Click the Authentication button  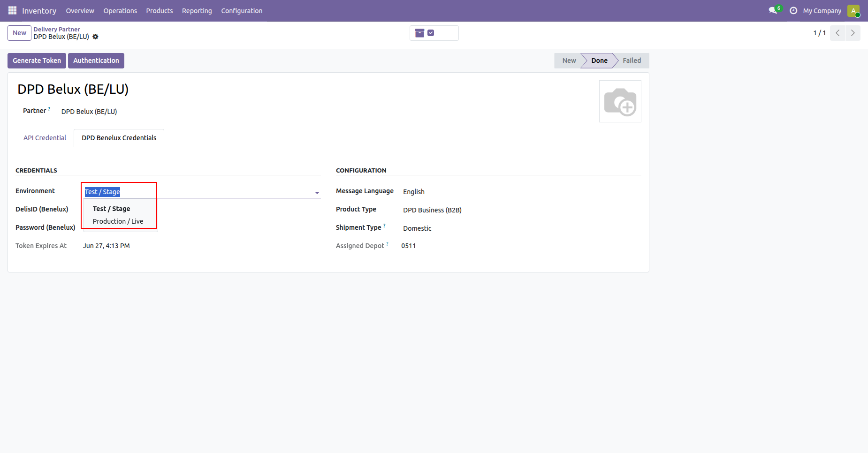tap(96, 60)
